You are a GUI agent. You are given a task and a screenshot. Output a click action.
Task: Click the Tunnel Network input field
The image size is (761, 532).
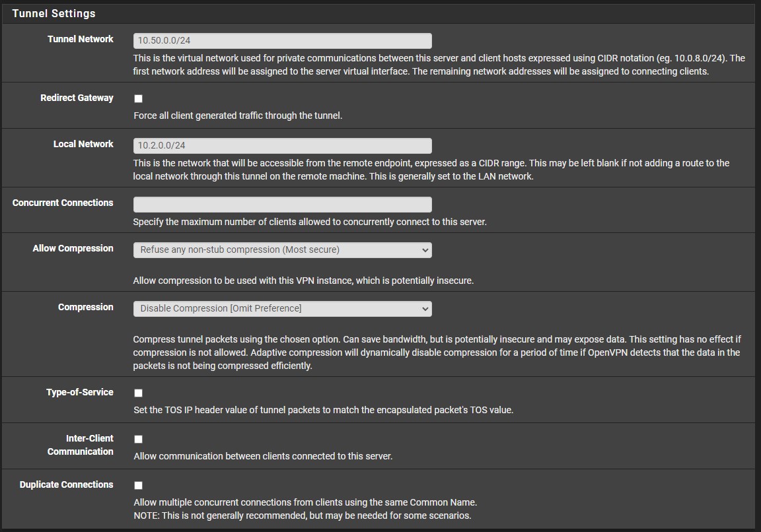point(282,41)
